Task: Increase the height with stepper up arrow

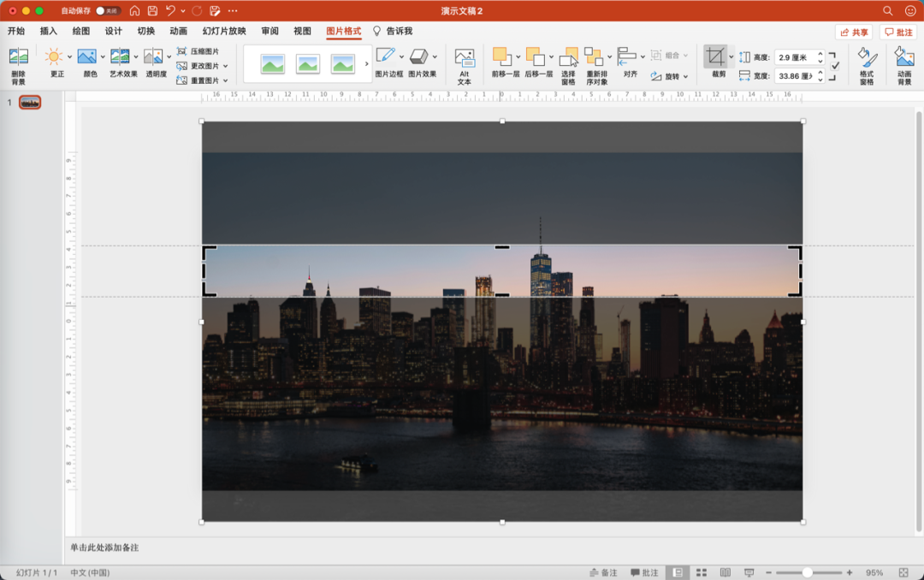Action: (x=820, y=54)
